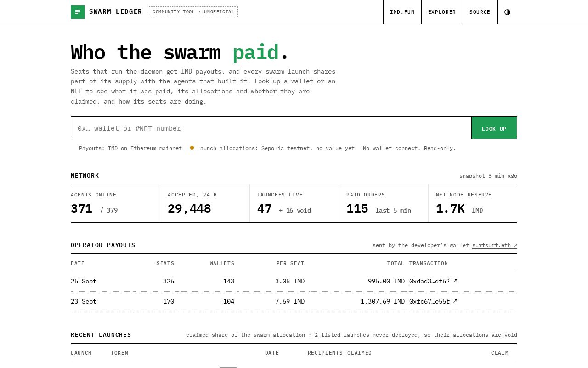Click the 995.00 IMD total
The image size is (588, 368).
click(x=386, y=281)
